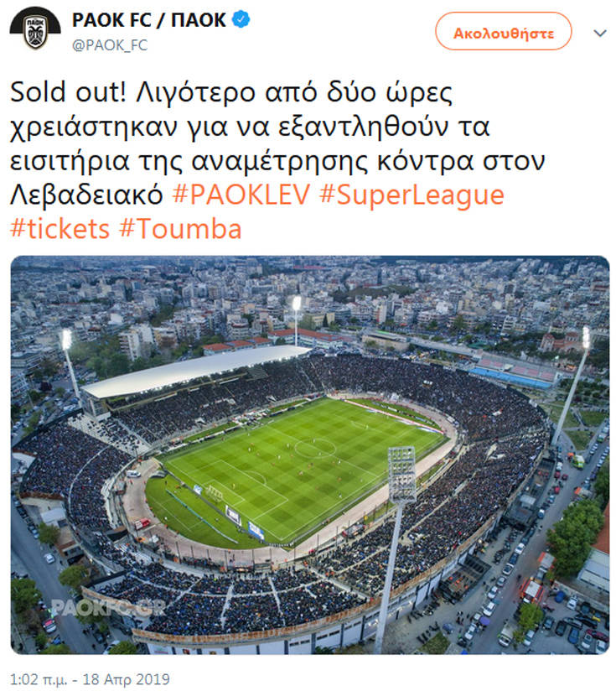Select the #tickets hashtag

point(60,228)
